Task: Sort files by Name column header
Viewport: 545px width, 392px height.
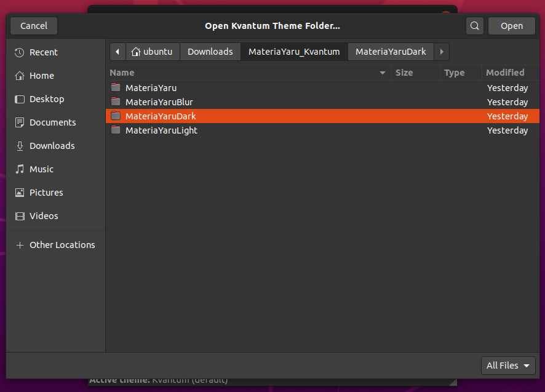Action: click(249, 73)
